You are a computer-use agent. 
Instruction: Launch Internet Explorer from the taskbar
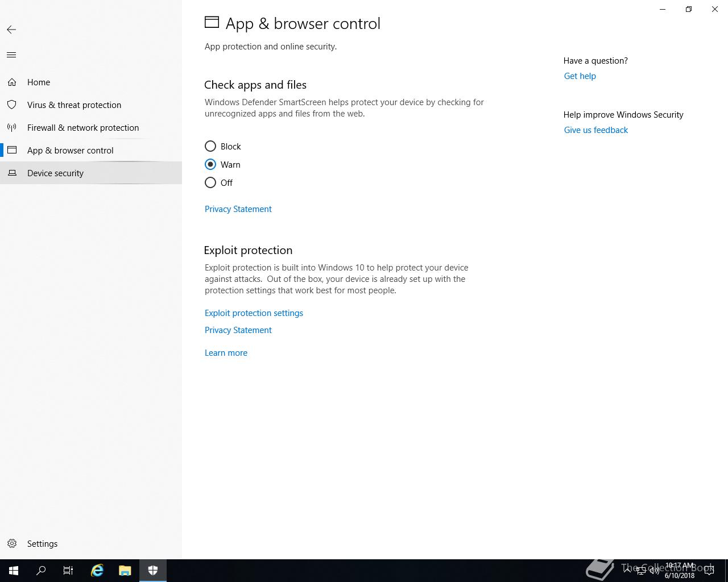(x=97, y=571)
